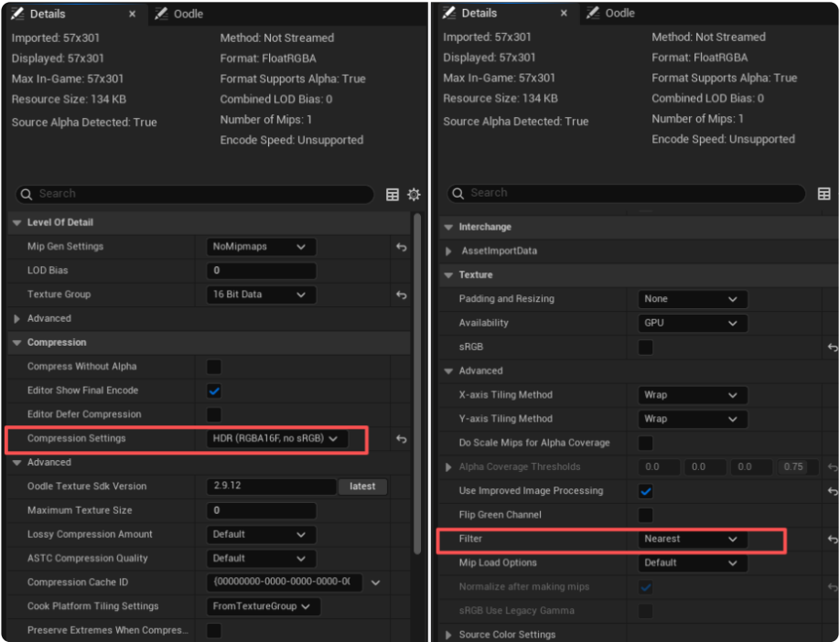The image size is (840, 642).
Task: Toggle Flip Green Channel checkbox
Action: pyautogui.click(x=645, y=515)
